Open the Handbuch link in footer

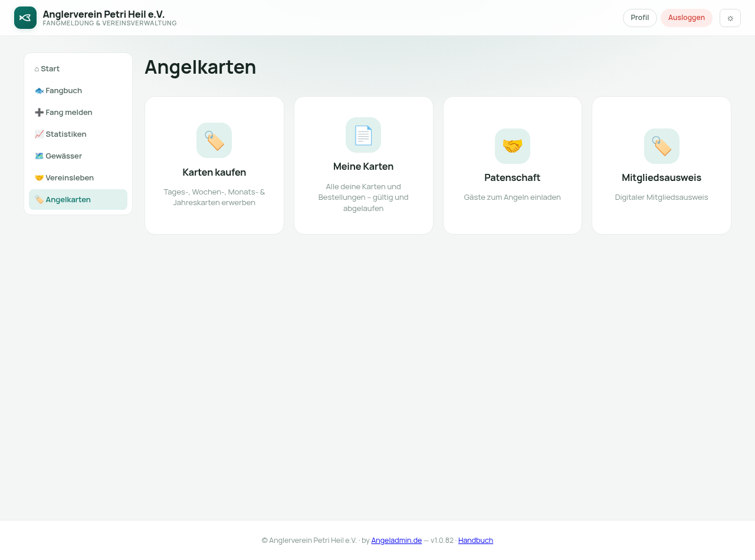click(x=475, y=540)
